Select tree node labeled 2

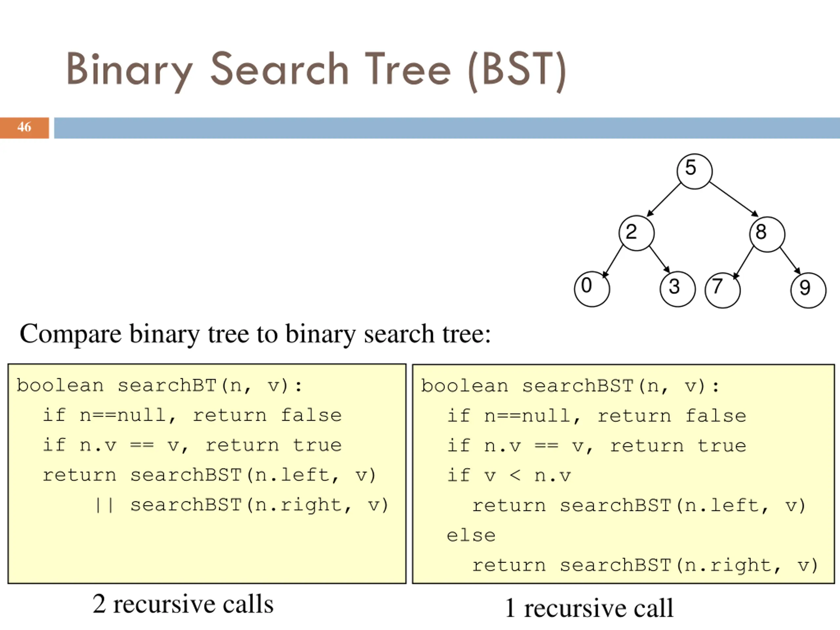[x=636, y=233]
